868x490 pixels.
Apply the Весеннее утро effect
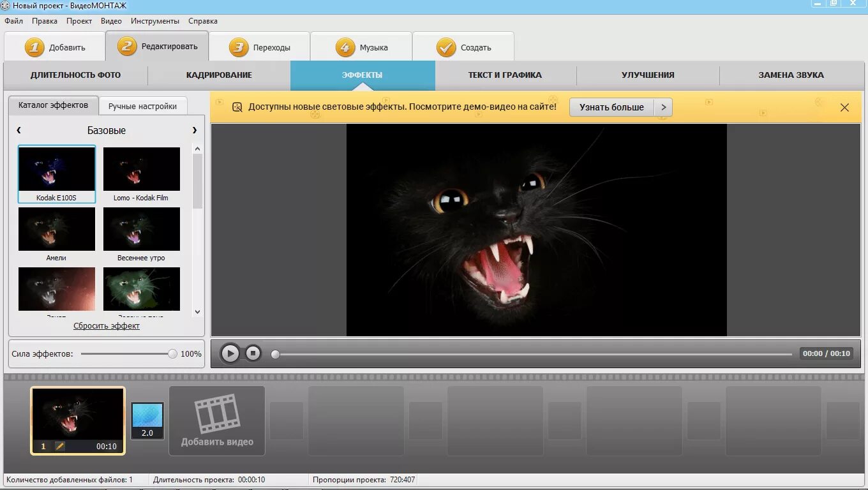pyautogui.click(x=141, y=234)
